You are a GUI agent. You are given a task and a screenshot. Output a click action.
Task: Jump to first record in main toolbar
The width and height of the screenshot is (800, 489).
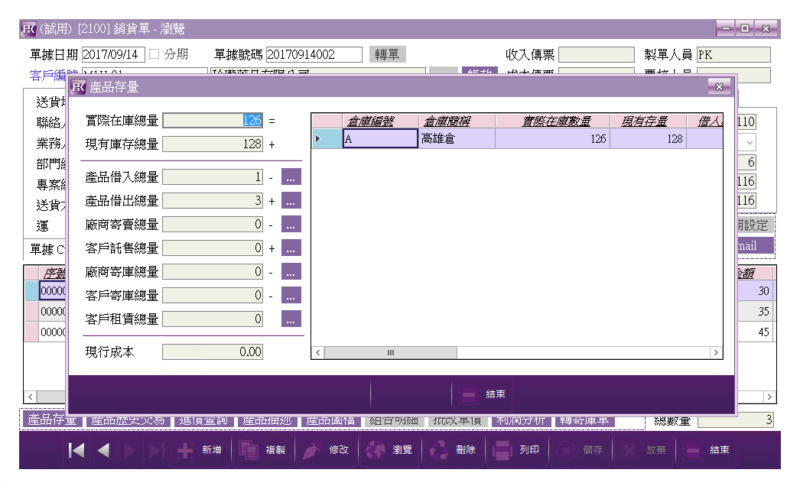click(76, 450)
